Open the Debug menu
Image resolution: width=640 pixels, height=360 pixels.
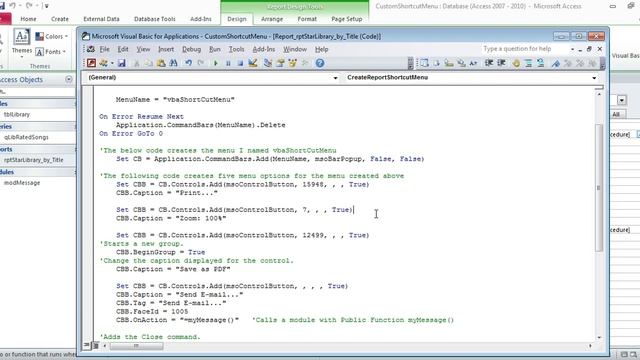coord(191,49)
